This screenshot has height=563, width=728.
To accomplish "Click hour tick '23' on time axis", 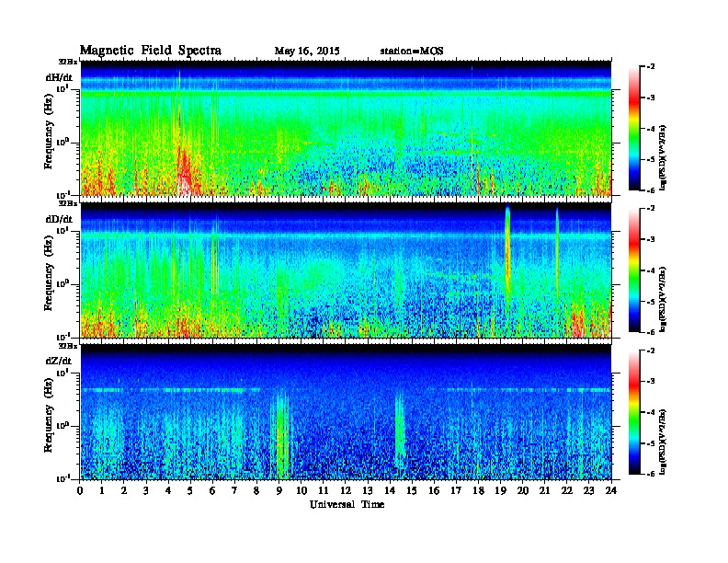I will pyautogui.click(x=589, y=491).
